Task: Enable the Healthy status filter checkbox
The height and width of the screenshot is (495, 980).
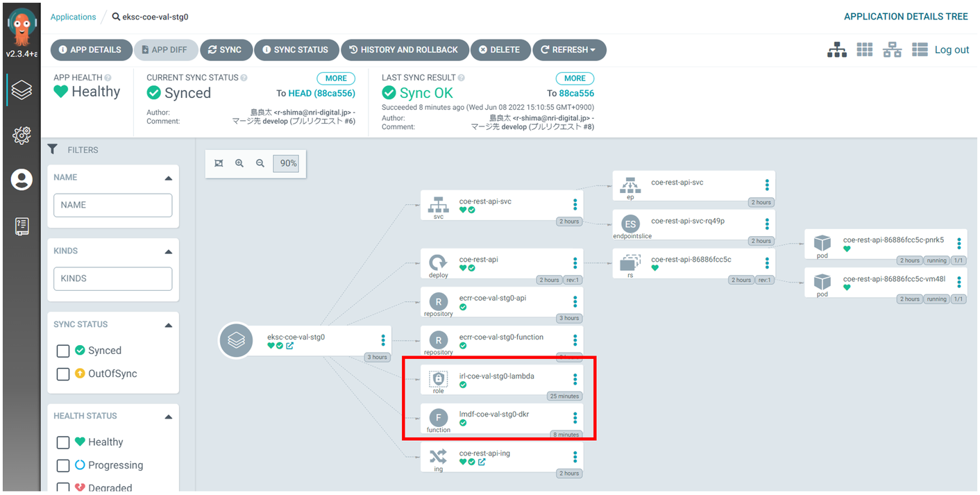Action: click(x=63, y=442)
